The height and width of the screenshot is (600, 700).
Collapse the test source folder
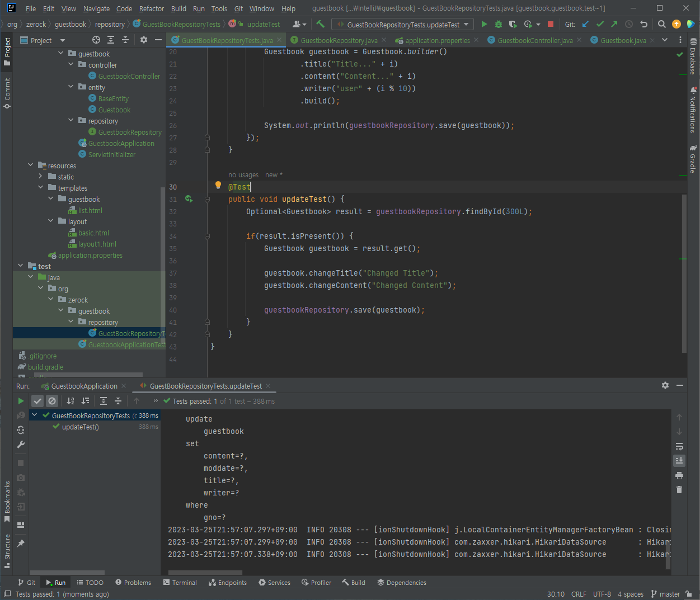tap(21, 266)
